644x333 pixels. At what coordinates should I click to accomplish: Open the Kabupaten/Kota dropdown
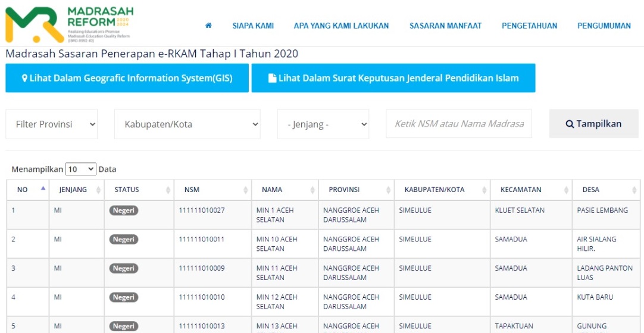click(187, 124)
